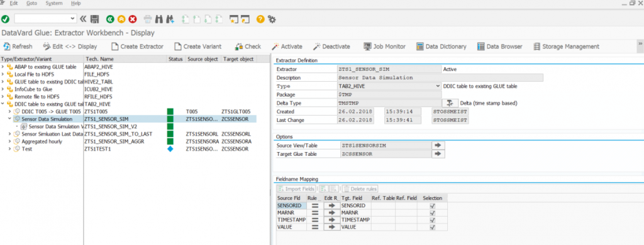Click the Find Next binoculars-plus icon
644x245 pixels.
(x=170, y=19)
